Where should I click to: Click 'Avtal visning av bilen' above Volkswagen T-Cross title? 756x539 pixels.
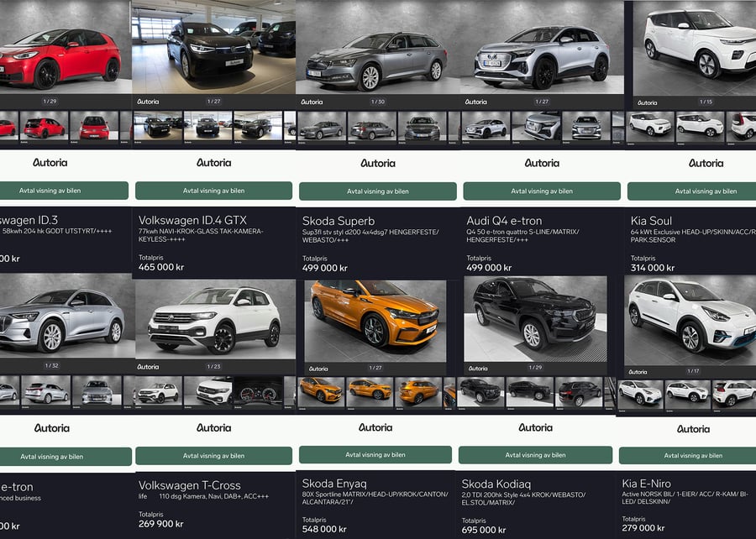click(213, 456)
